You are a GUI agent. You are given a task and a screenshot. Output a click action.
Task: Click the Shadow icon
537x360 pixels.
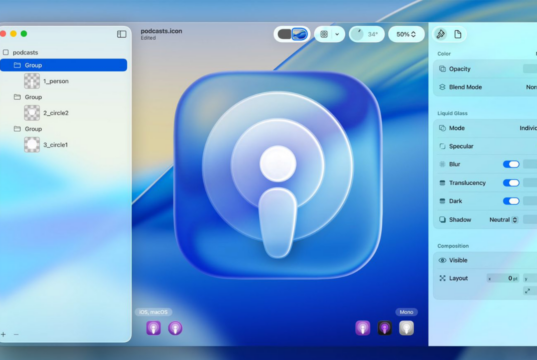(442, 219)
